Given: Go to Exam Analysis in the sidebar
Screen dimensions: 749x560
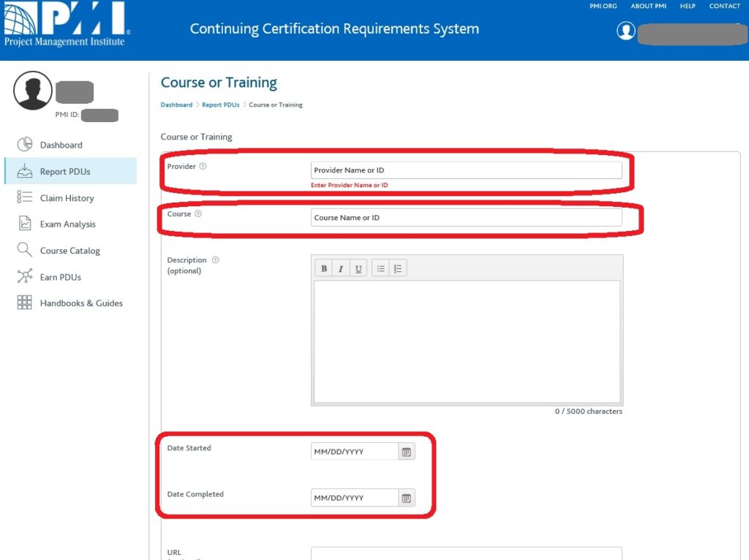Looking at the screenshot, I should tap(68, 224).
